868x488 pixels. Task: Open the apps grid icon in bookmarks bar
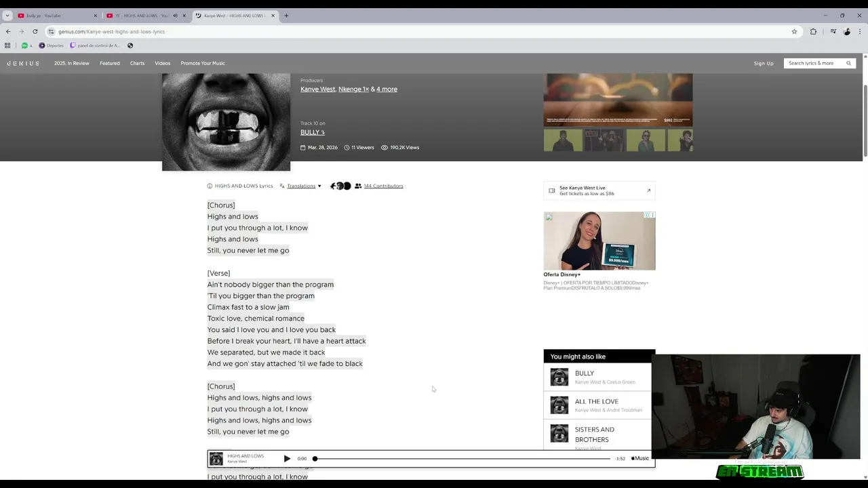pos(7,45)
